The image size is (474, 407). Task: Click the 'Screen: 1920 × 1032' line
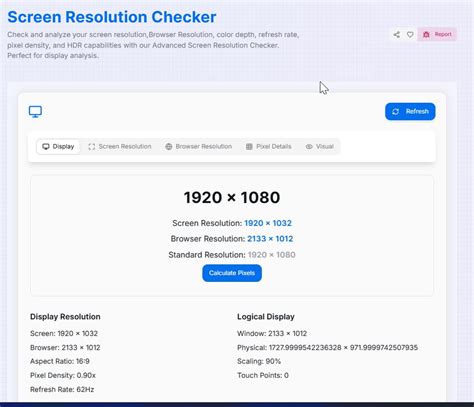point(64,333)
